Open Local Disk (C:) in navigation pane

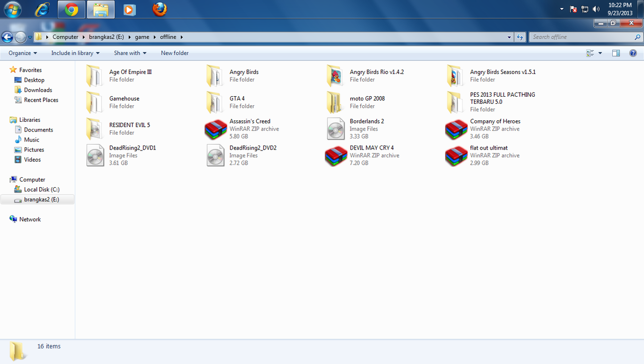[x=42, y=190]
